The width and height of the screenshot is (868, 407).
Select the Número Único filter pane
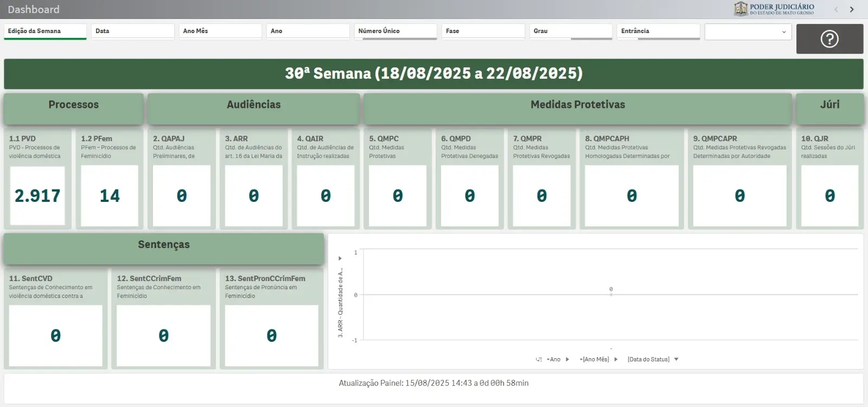click(x=395, y=31)
